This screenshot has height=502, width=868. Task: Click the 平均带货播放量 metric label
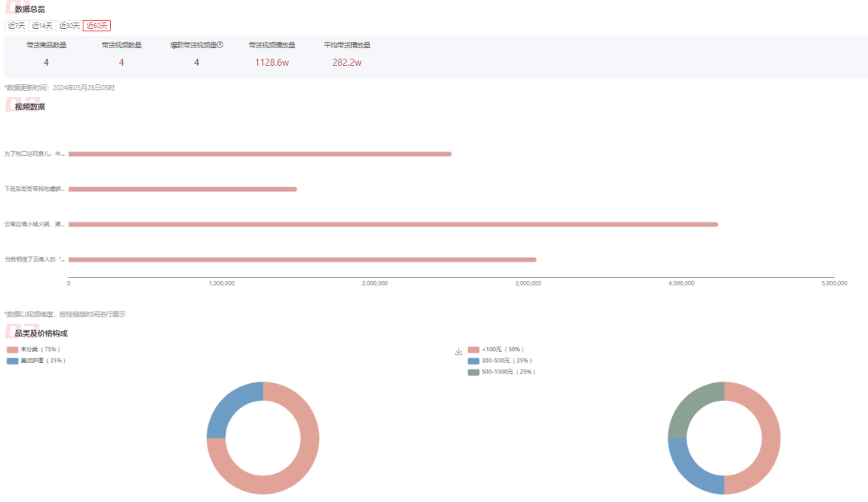347,46
